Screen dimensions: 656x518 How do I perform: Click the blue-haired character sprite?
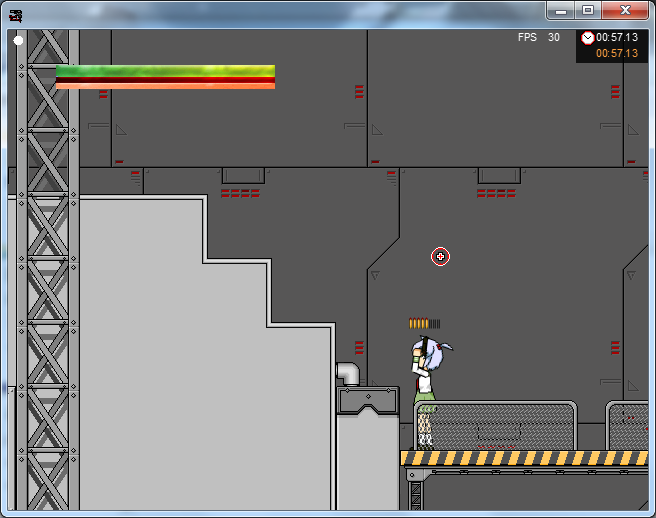[x=430, y=391]
